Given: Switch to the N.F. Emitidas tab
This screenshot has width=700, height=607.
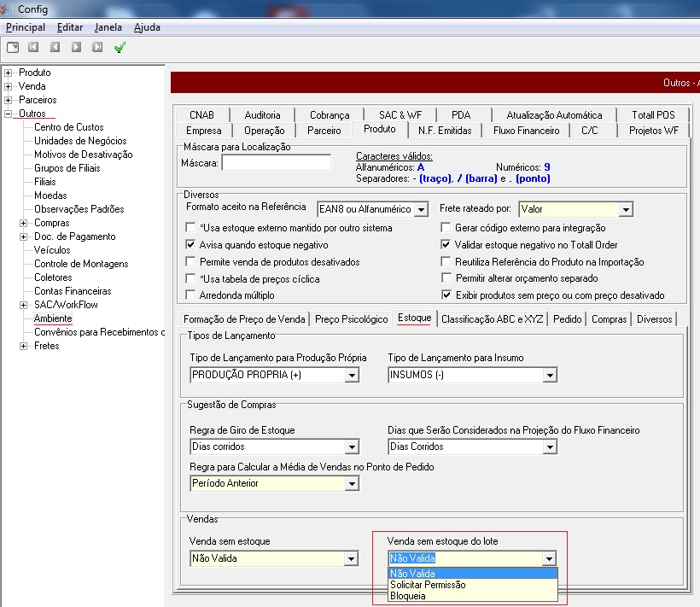Looking at the screenshot, I should [445, 131].
